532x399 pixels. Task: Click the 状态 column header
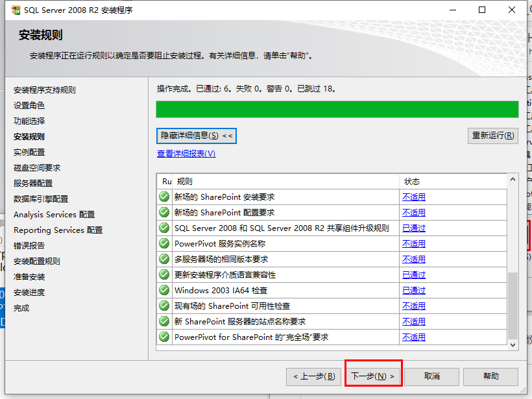pos(453,182)
